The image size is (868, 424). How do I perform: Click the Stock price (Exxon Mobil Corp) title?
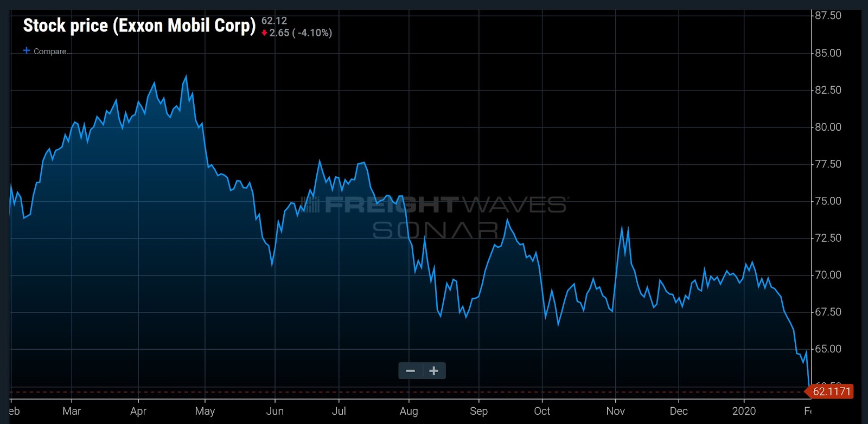point(139,25)
